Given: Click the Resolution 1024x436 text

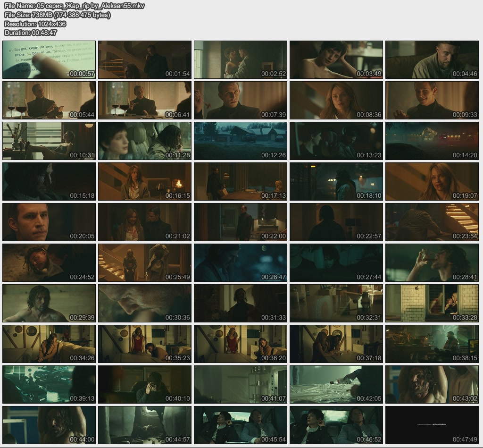Looking at the screenshot, I should pyautogui.click(x=35, y=24).
